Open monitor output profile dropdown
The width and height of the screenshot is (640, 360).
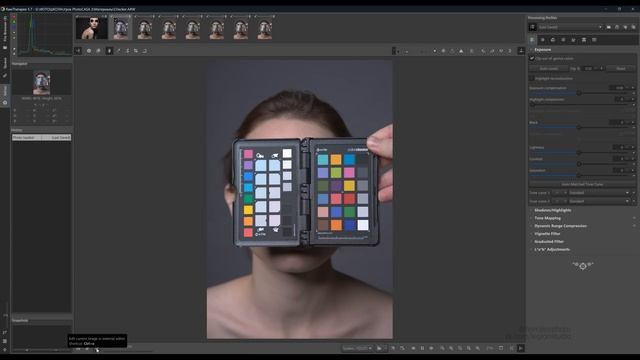(357, 348)
